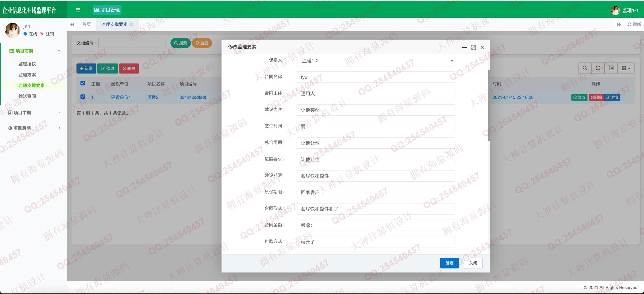Click the 注销 logout link
This screenshot has width=644, height=294.
point(47,34)
